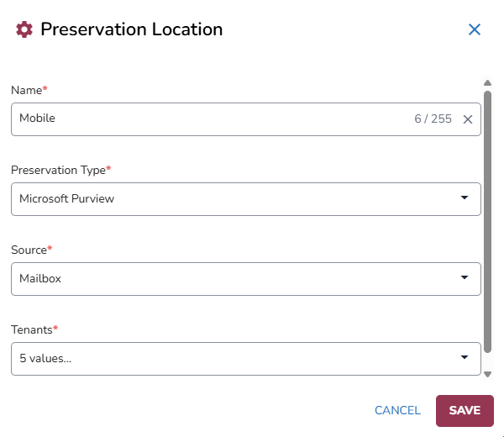
Task: Click the CANCEL link
Action: click(x=397, y=411)
